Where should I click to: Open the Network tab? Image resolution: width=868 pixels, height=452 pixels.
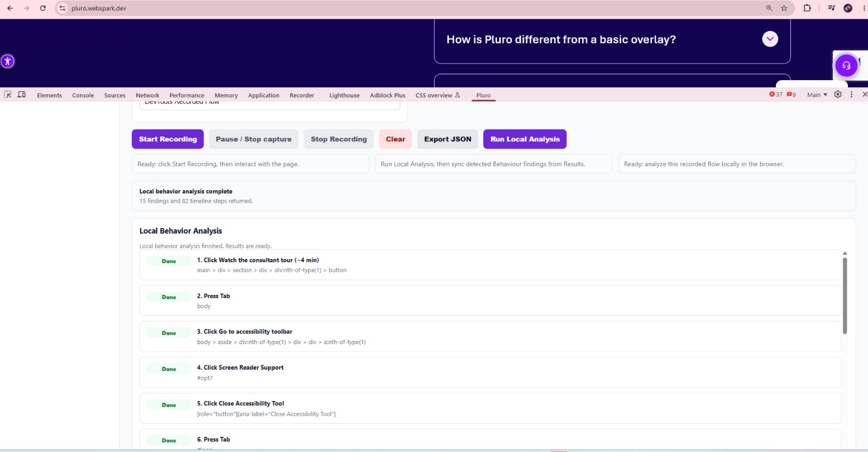pos(148,95)
